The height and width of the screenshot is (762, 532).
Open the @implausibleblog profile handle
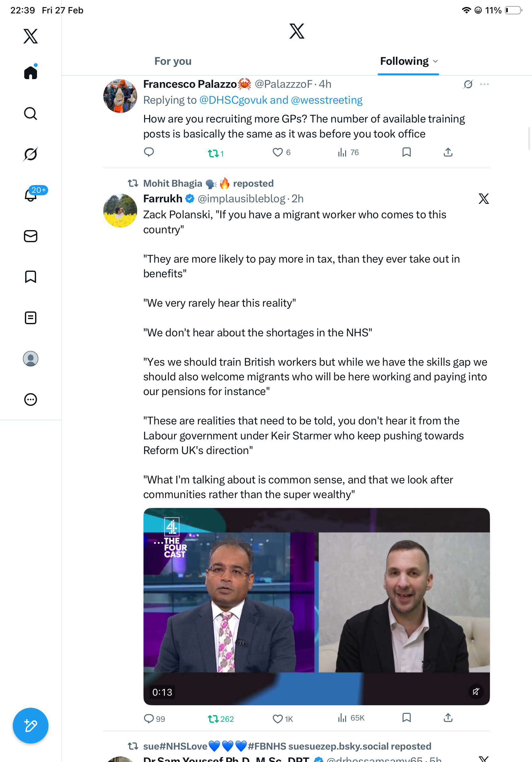pos(241,199)
